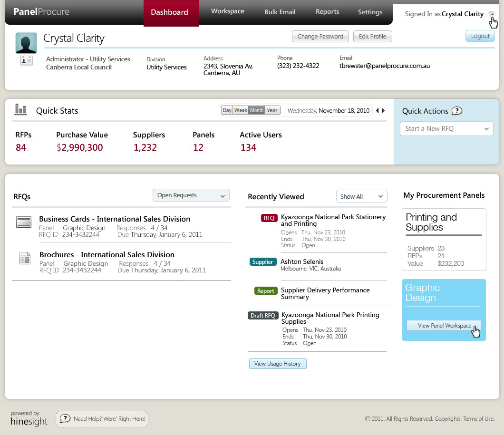Click the Logout button
Image resolution: width=504 pixels, height=435 pixels.
tap(480, 36)
